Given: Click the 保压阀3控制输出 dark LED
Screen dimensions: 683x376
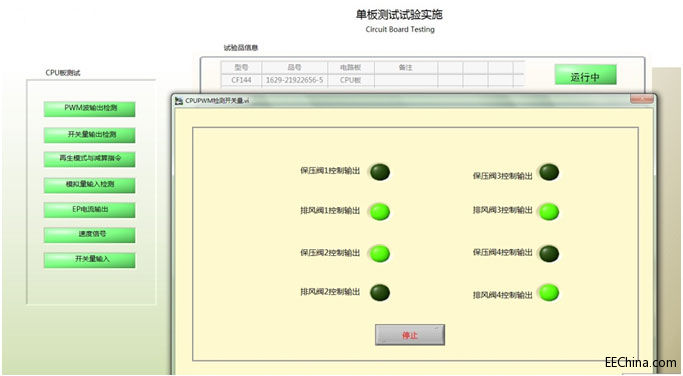Looking at the screenshot, I should click(549, 172).
